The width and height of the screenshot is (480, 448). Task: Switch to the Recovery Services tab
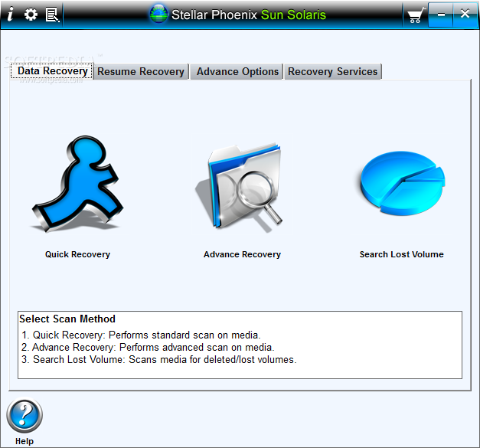333,72
